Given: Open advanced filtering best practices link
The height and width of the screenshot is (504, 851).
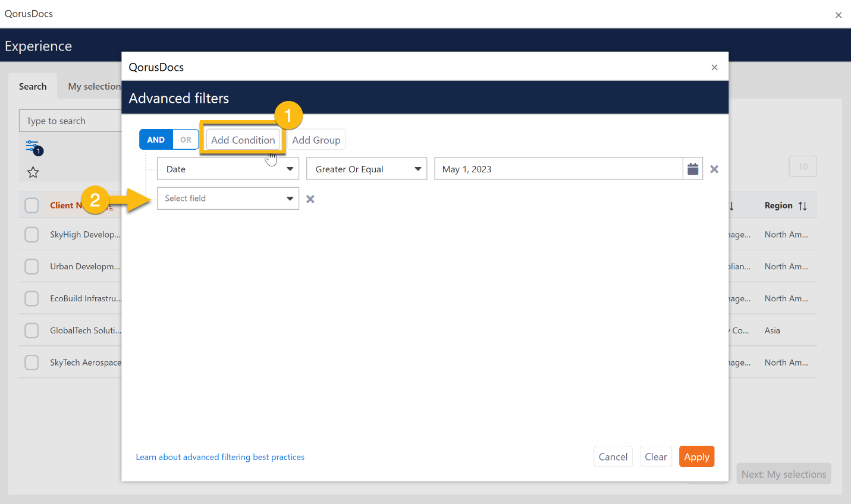Looking at the screenshot, I should [220, 457].
